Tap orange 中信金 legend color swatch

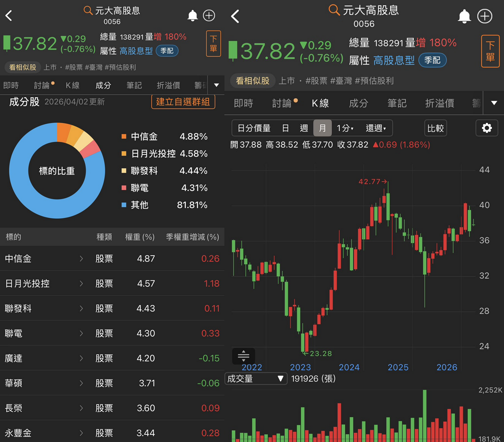123,136
